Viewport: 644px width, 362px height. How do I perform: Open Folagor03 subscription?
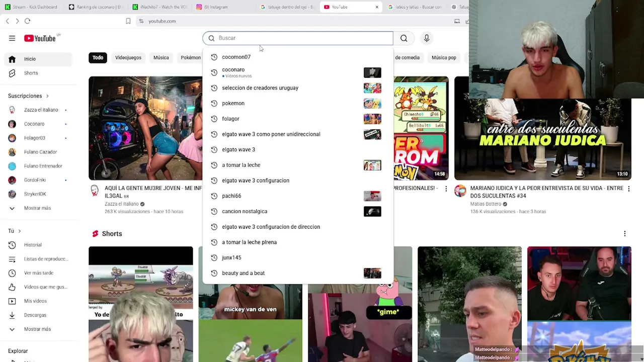click(x=38, y=138)
